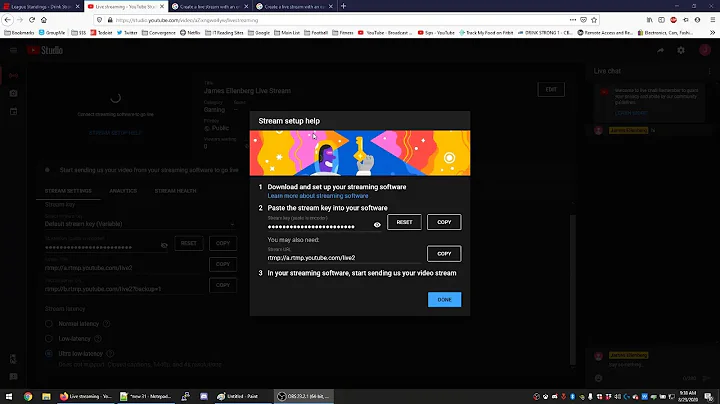Open the YouTube Studio hamburger menu
Screen dimensions: 720x404
coord(13,50)
